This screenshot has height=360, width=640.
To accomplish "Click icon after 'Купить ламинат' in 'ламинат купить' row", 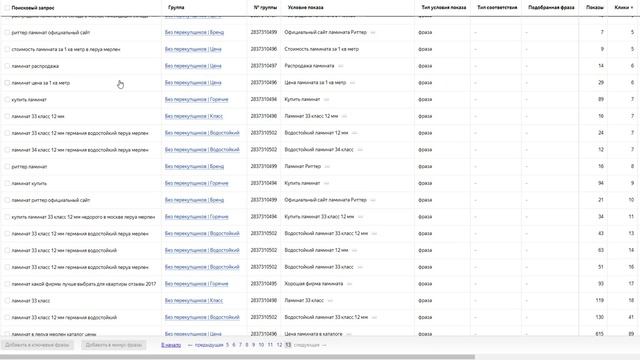I will pyautogui.click(x=326, y=183).
